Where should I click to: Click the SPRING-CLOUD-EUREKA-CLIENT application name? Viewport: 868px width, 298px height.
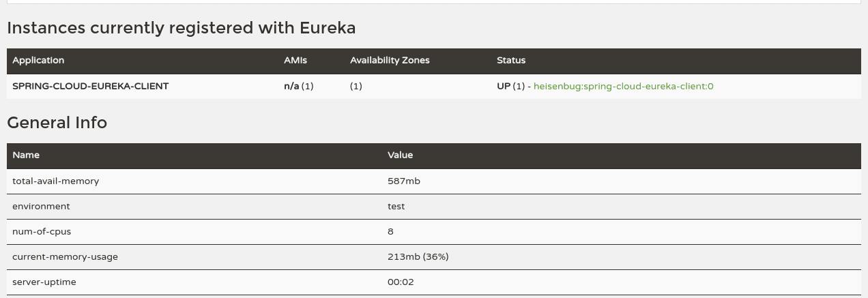(x=90, y=87)
